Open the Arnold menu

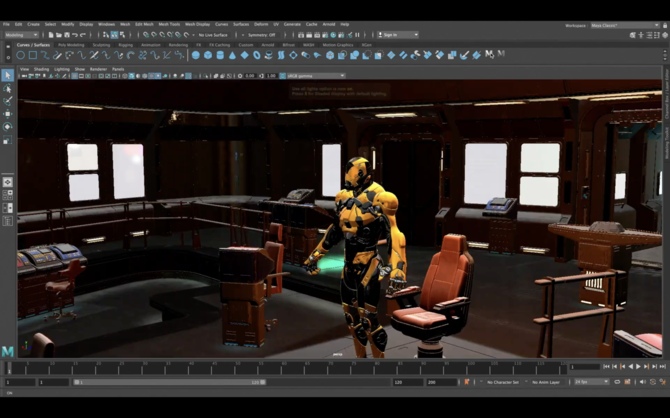coord(329,24)
